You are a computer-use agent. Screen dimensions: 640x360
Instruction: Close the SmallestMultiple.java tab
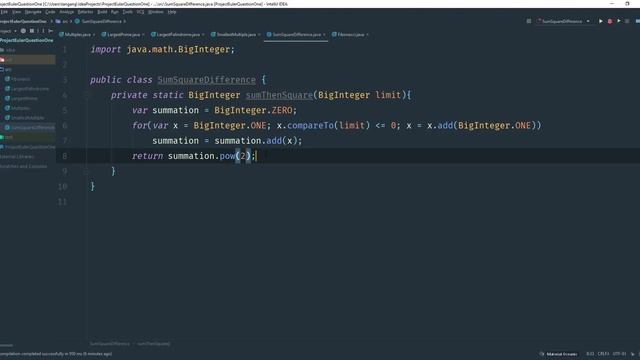(x=259, y=35)
